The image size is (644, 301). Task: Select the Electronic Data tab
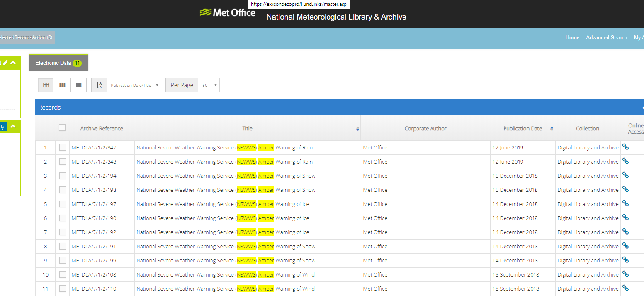tap(58, 63)
